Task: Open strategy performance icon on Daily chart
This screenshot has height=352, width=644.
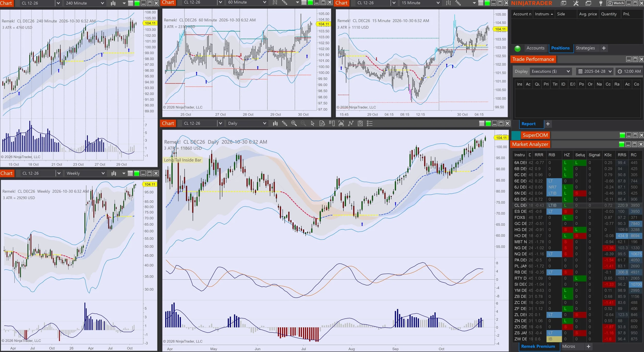Action: 360,124
